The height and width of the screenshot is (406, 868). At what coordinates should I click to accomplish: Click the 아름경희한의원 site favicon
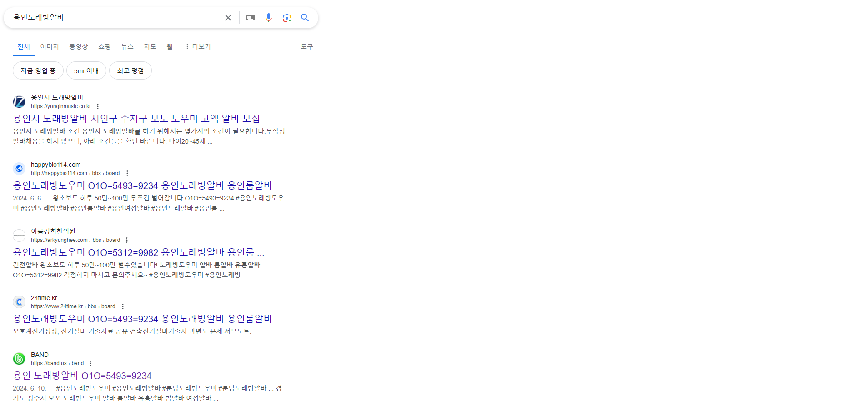(19, 236)
